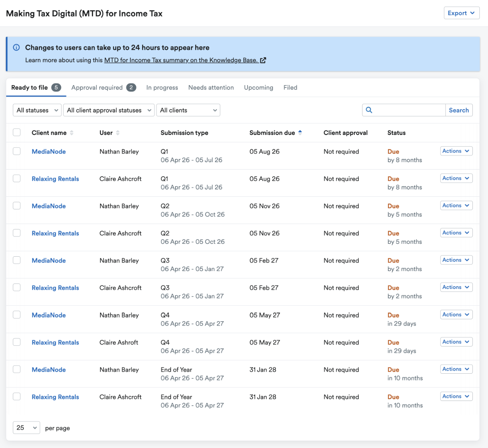
Task: Open MediaNode link in the End of Year row
Action: pos(49,370)
